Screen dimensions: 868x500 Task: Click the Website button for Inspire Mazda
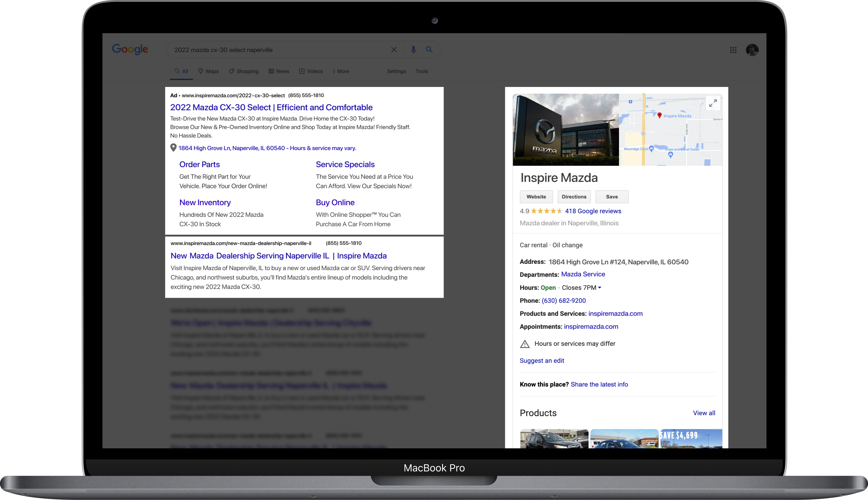(536, 197)
